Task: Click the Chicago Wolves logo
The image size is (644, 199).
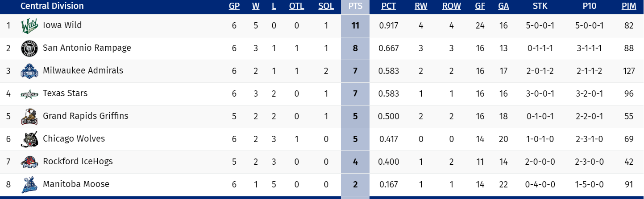Action: (x=27, y=139)
